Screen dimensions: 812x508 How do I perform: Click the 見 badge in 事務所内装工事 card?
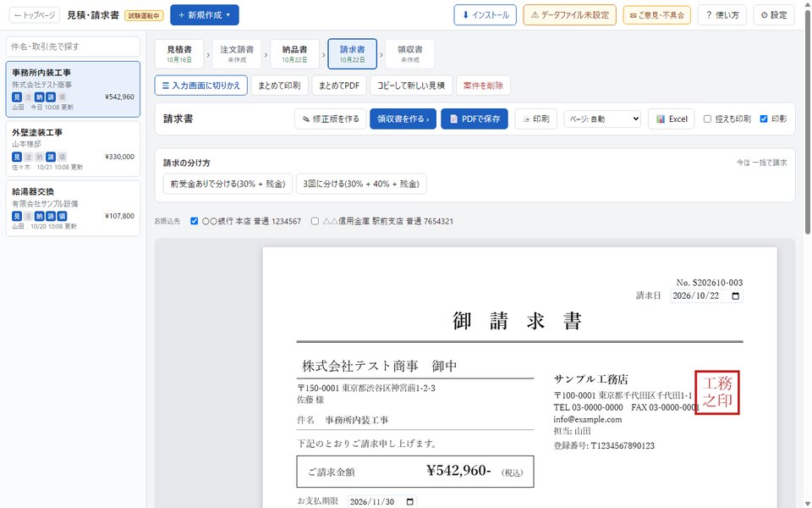[x=17, y=97]
